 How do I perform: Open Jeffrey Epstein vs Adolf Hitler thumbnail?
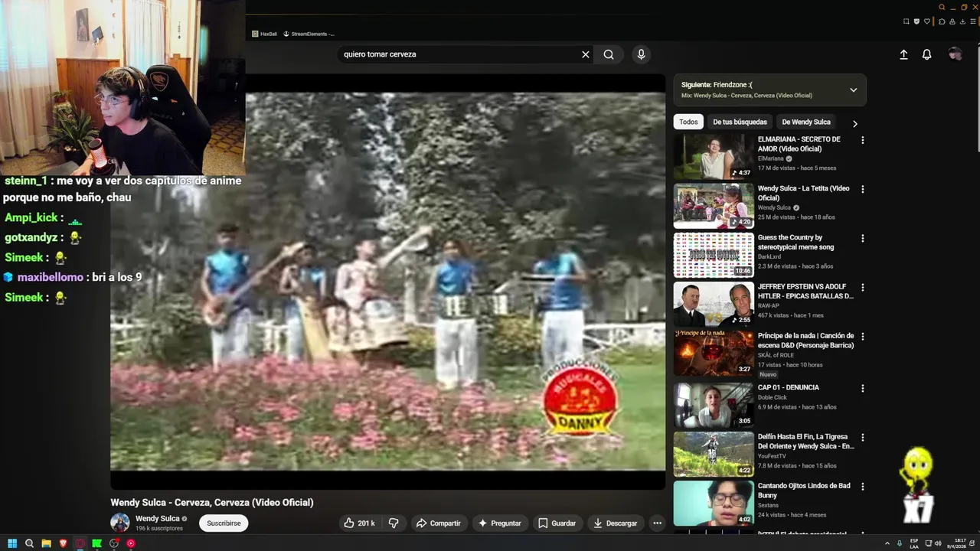tap(714, 304)
